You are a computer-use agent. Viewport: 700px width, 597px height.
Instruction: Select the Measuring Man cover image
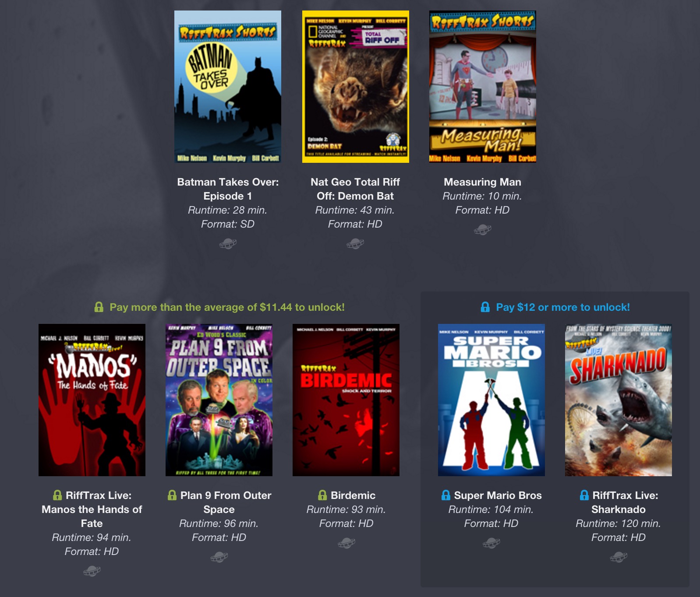482,87
